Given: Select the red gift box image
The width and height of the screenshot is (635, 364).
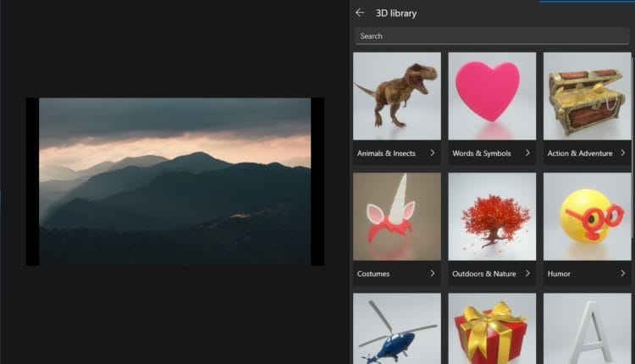Looking at the screenshot, I should (492, 328).
